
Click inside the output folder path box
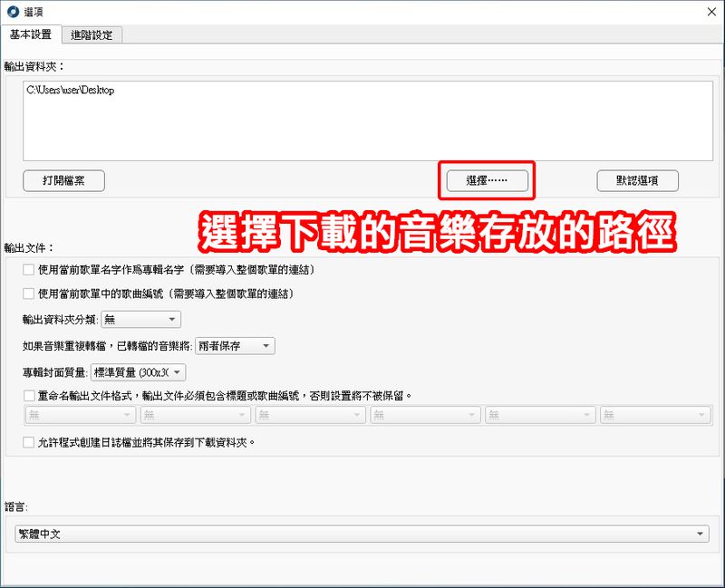click(x=368, y=121)
